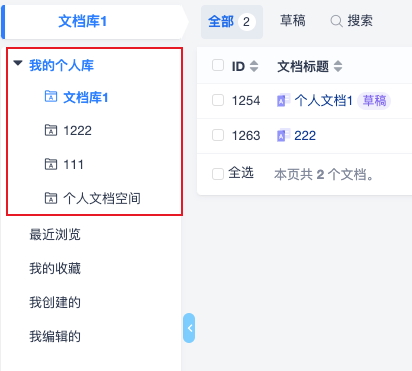Screen dimensions: 412x371
Task: Sort by the 文档标题 column arrows
Action: (338, 66)
